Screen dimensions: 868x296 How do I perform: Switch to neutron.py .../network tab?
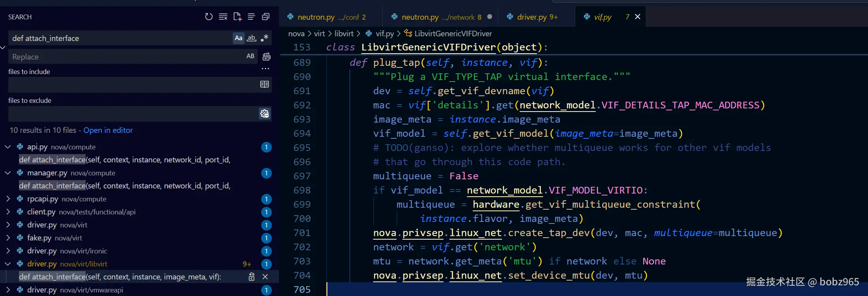pyautogui.click(x=440, y=17)
